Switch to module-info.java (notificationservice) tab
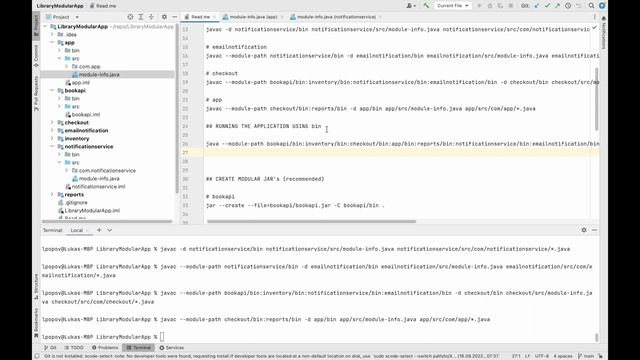The image size is (640, 360). [336, 17]
